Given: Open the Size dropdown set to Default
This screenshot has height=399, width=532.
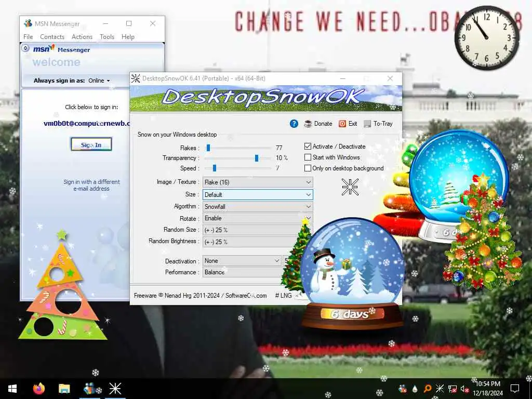Looking at the screenshot, I should click(x=258, y=194).
